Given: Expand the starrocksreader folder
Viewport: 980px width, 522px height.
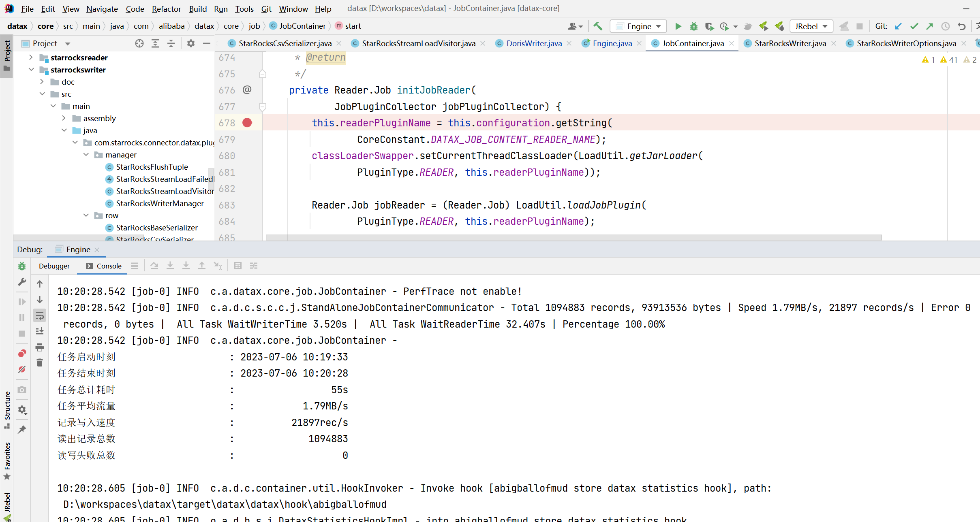Looking at the screenshot, I should [x=31, y=58].
